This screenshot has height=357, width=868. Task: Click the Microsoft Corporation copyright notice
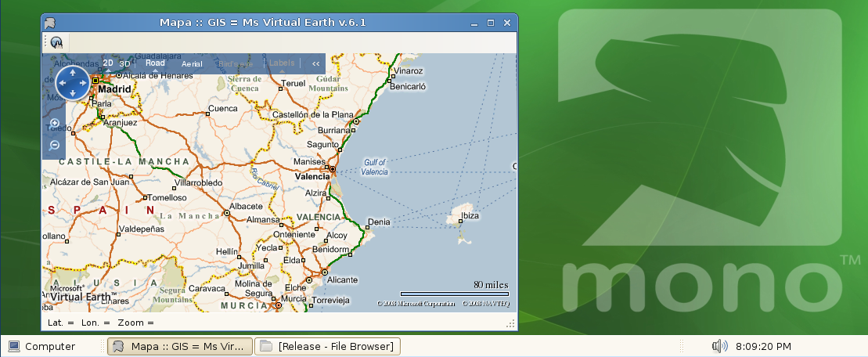pos(416,303)
